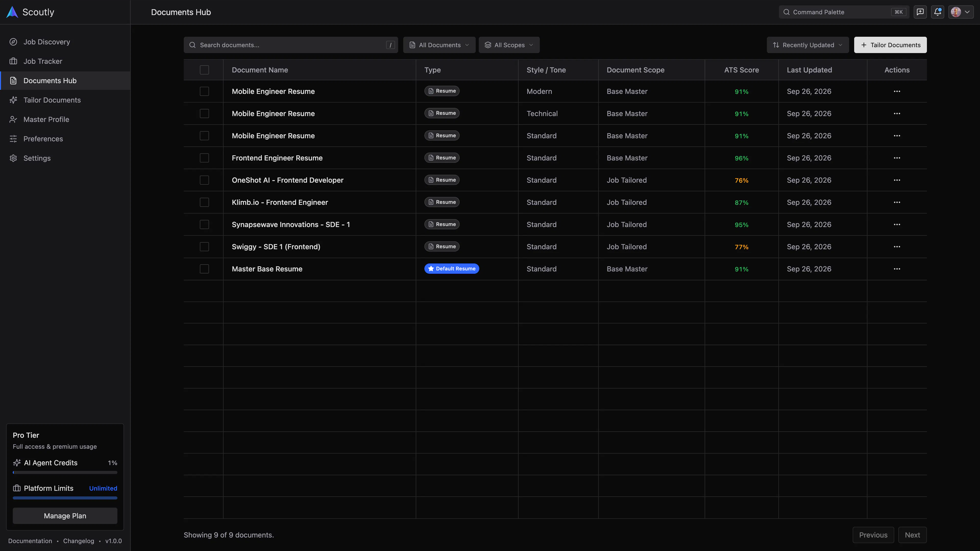The image size is (980, 551).
Task: Click Resume type badge in Klimb.io row
Action: click(442, 202)
